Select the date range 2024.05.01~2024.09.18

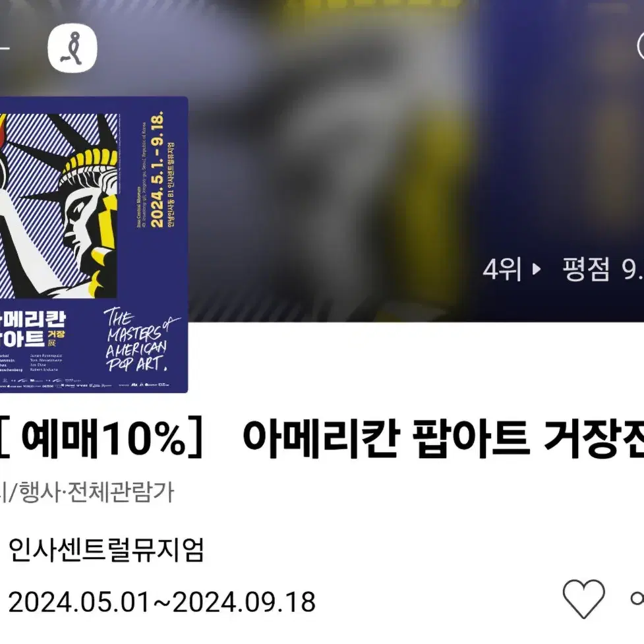[161, 602]
